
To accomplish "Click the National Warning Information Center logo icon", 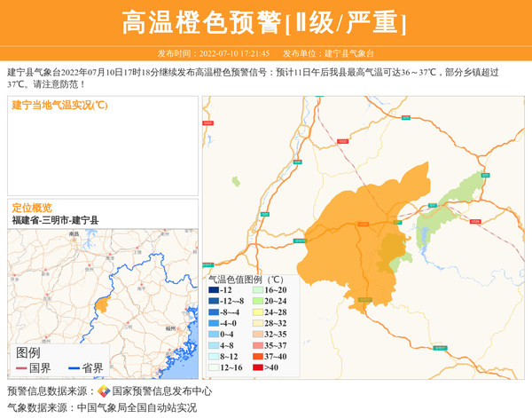I will pyautogui.click(x=104, y=391).
